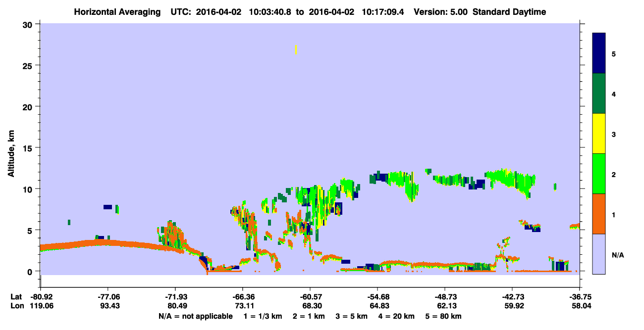Click the altitude tick label 25

pos(29,65)
